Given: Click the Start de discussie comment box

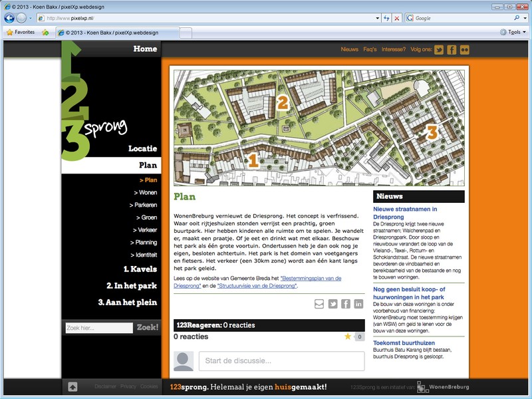Looking at the screenshot, I should coord(284,361).
